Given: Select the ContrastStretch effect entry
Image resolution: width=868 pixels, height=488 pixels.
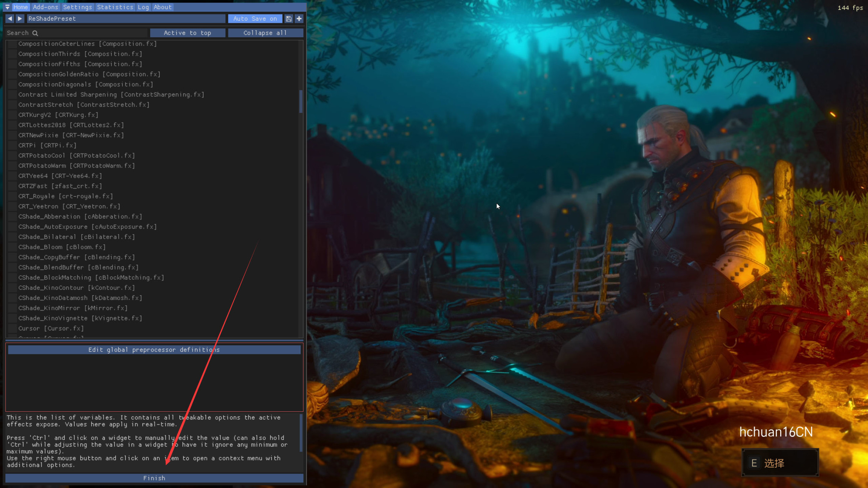Looking at the screenshot, I should (x=84, y=105).
